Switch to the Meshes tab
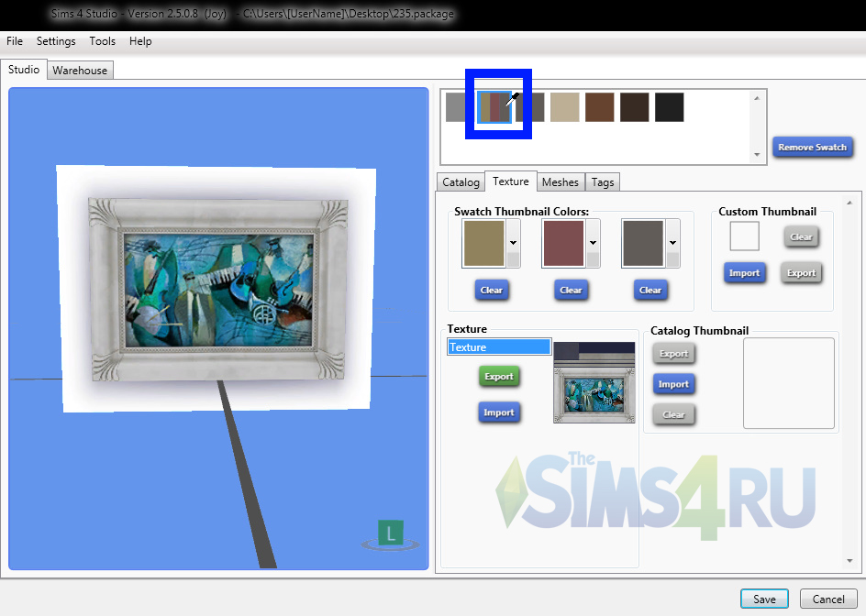 tap(560, 182)
